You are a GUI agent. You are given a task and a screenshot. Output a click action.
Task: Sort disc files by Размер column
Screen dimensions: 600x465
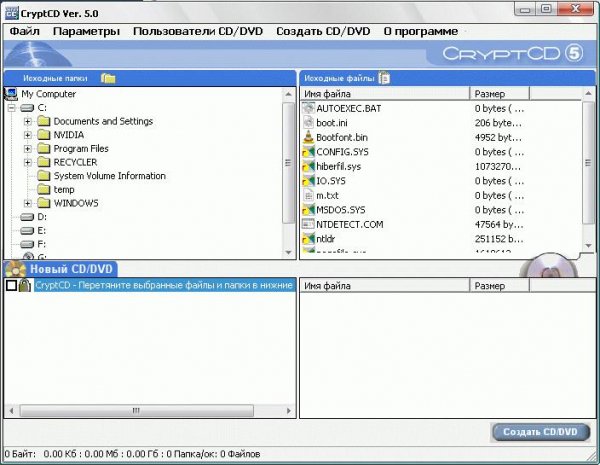500,286
